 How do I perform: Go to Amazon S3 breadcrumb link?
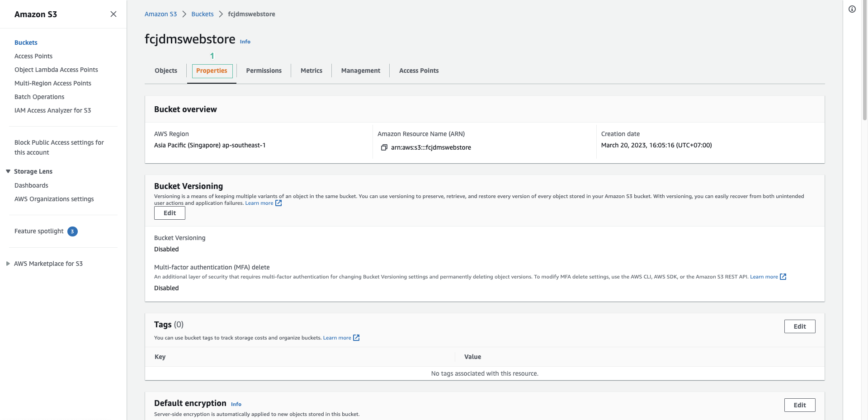(x=160, y=14)
